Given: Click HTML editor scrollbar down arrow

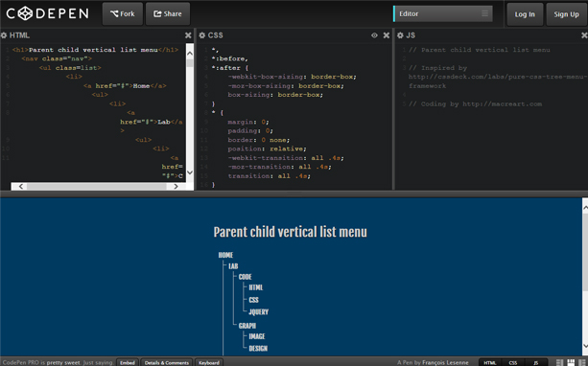Looking at the screenshot, I should [x=190, y=172].
